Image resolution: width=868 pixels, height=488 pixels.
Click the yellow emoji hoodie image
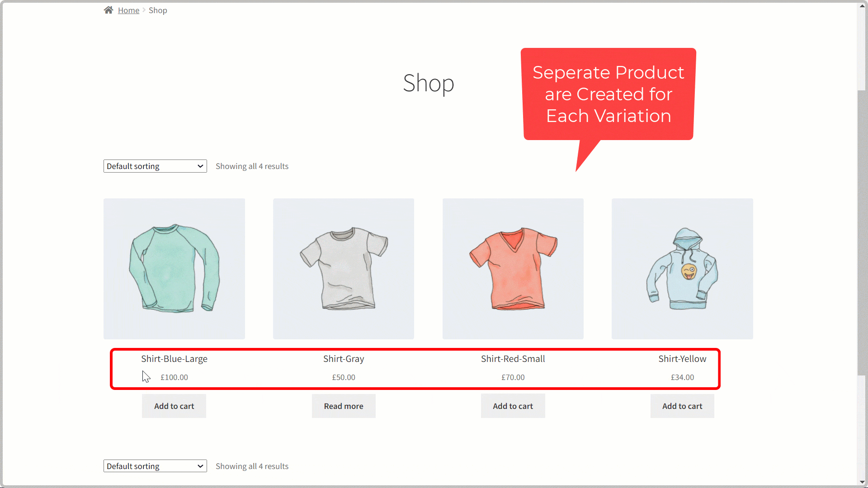[682, 268]
